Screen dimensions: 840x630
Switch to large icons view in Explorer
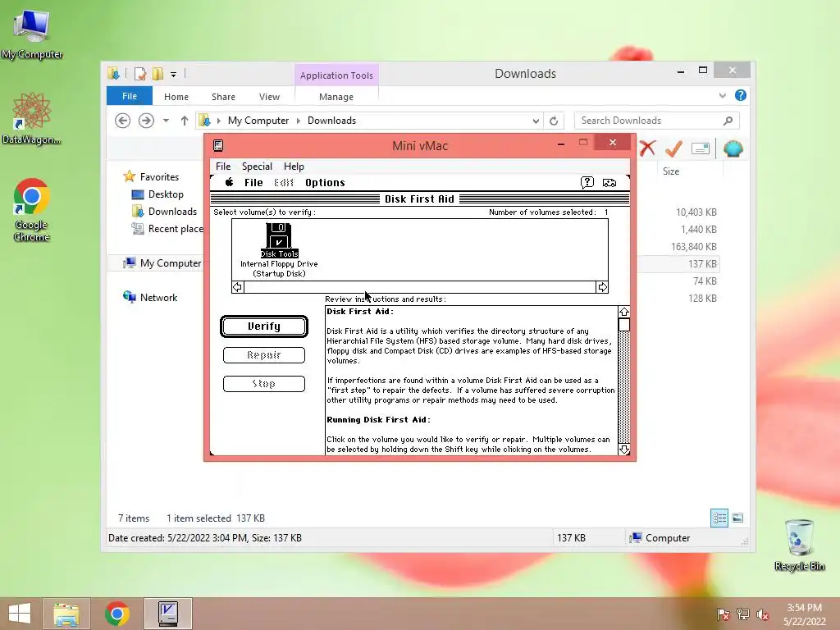(x=737, y=518)
